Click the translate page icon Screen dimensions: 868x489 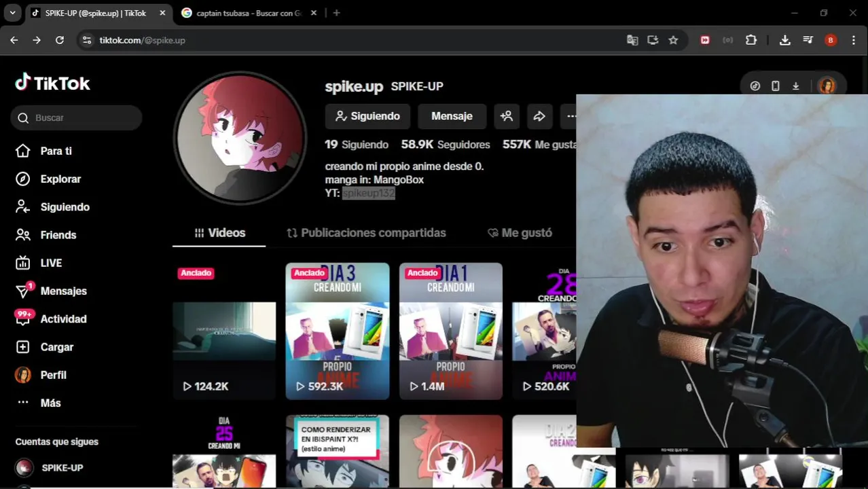632,40
